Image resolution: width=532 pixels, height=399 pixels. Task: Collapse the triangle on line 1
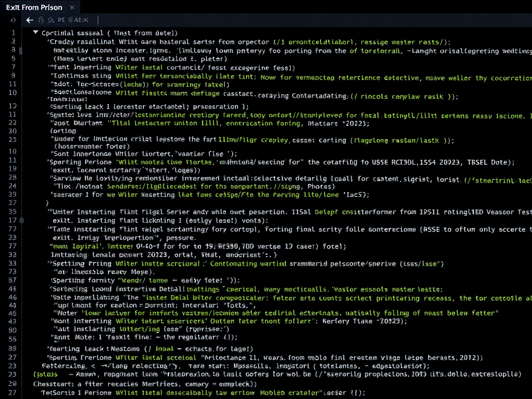tap(35, 32)
